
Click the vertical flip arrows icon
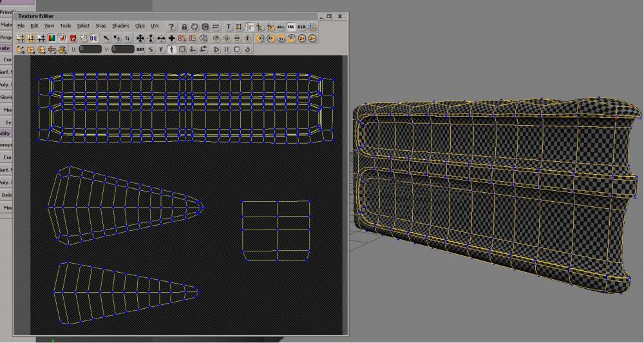tap(248, 38)
